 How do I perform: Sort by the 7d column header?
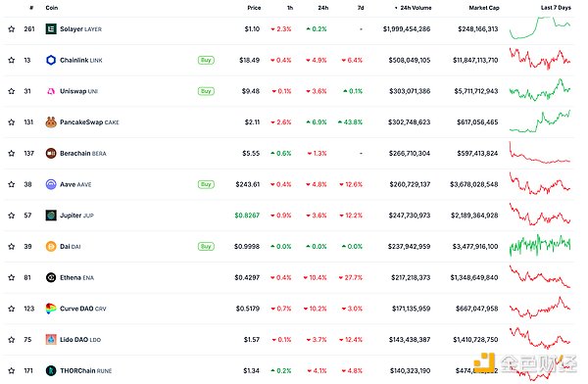tap(361, 8)
